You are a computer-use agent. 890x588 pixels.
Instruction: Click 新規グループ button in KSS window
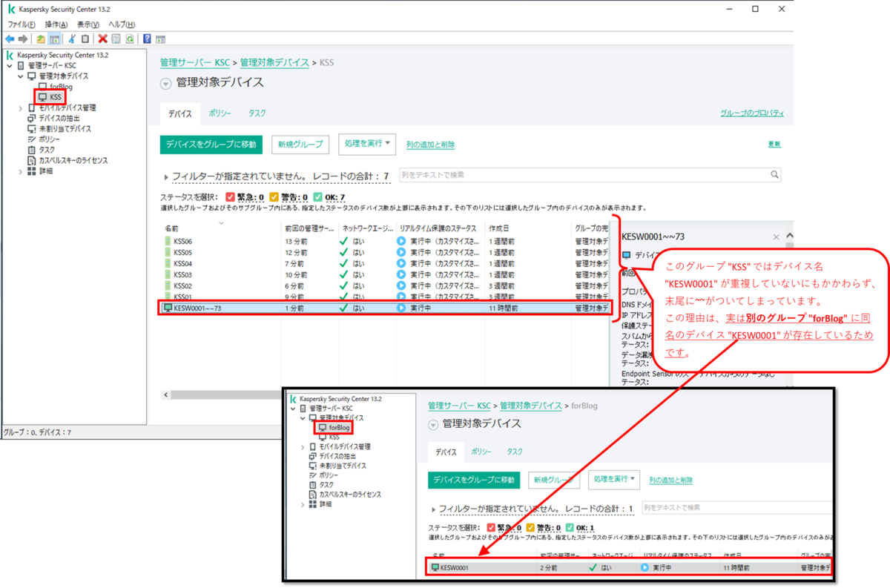[x=300, y=145]
